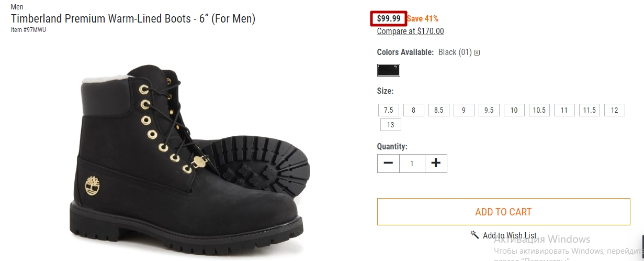Select size 13
The image size is (644, 261).
pos(391,125)
